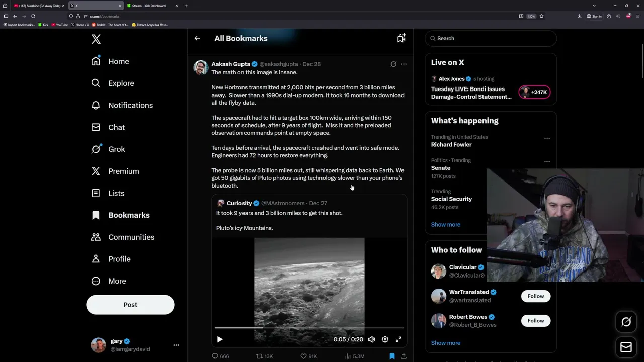Open the floating Grok button
Image resolution: width=644 pixels, height=362 pixels.
(626, 322)
